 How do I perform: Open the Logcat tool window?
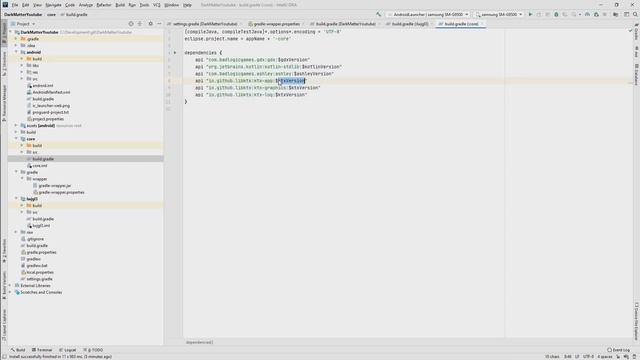tap(67, 350)
